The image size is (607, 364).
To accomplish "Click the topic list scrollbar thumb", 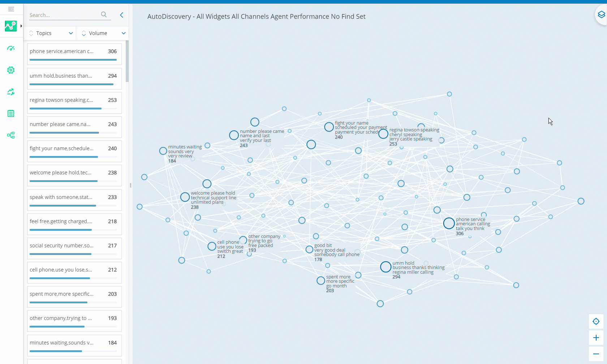I will 127,61.
